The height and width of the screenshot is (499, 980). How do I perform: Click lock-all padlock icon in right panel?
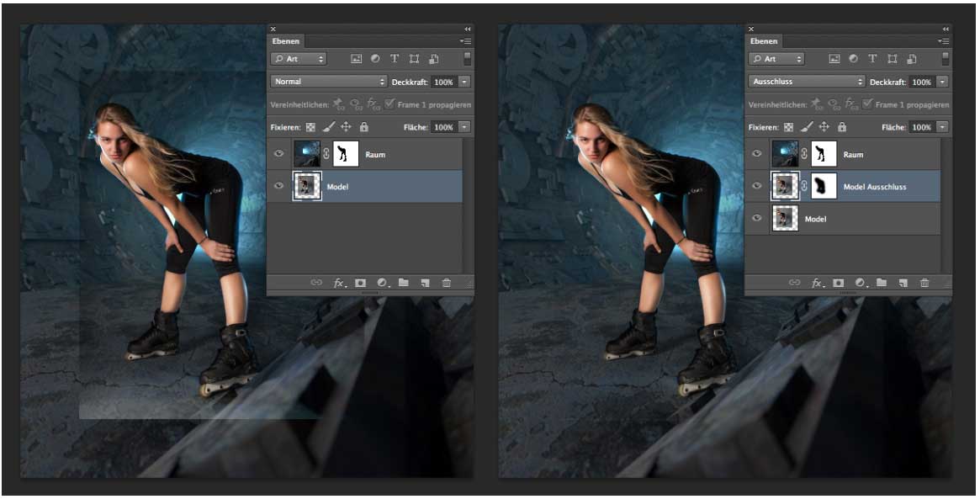pos(842,127)
